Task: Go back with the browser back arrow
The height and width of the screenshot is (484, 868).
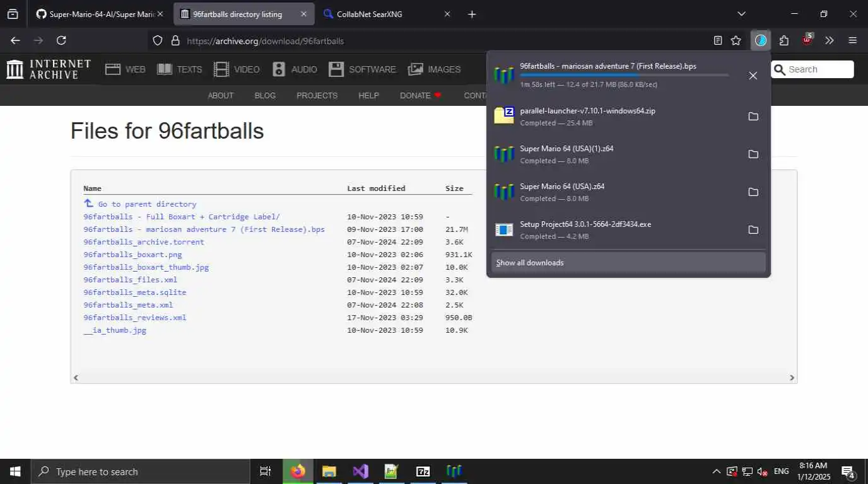Action: (x=15, y=40)
